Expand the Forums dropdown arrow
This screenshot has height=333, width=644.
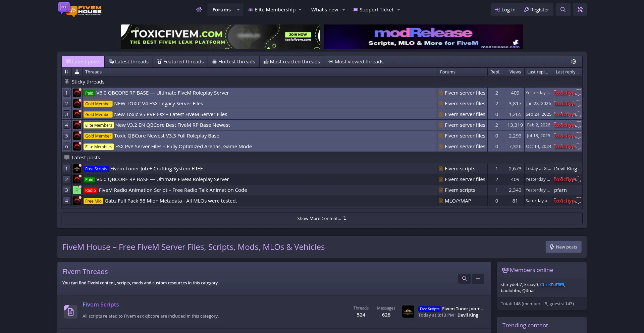238,10
